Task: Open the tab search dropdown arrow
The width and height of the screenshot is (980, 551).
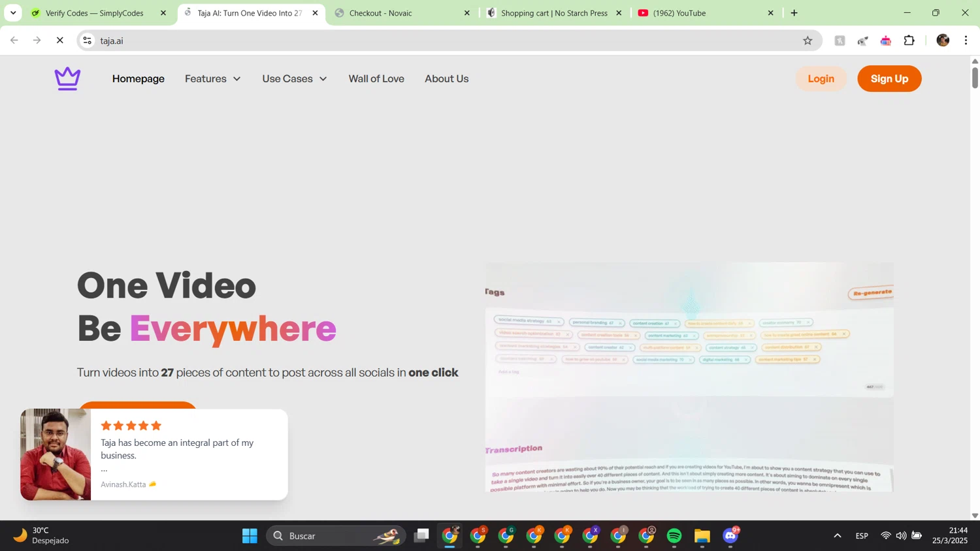Action: (13, 13)
